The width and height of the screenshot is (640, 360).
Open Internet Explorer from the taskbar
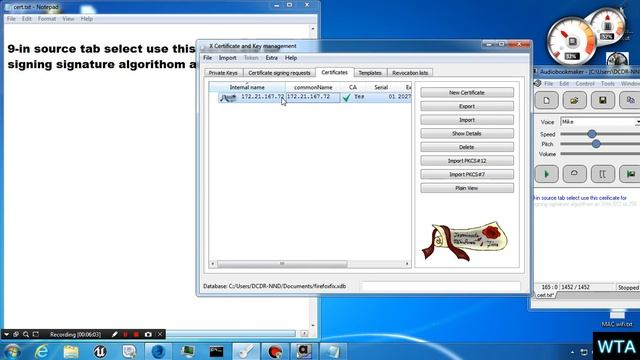tap(42, 351)
